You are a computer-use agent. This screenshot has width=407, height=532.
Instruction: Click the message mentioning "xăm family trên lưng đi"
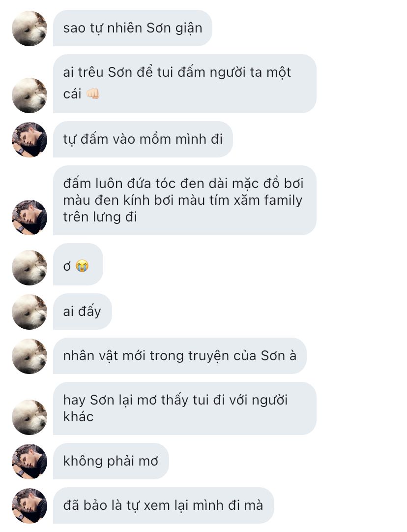184,200
